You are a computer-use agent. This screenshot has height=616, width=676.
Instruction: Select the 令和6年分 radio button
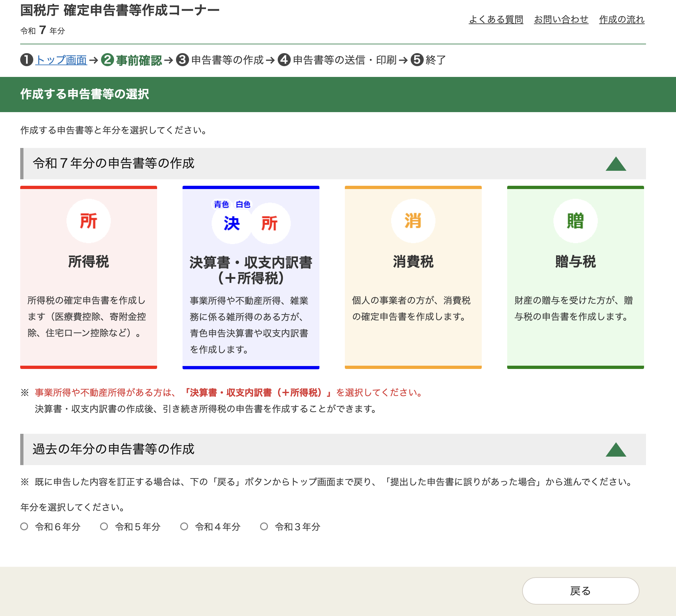pos(24,526)
